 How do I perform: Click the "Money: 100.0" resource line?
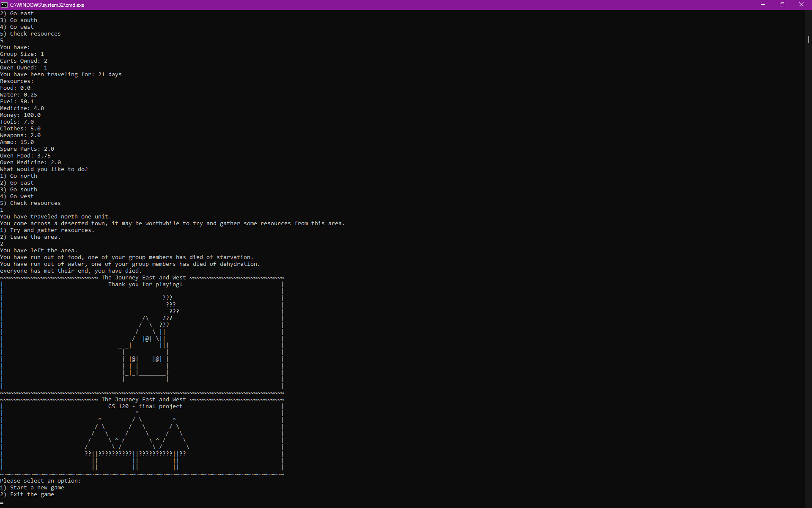pyautogui.click(x=21, y=115)
